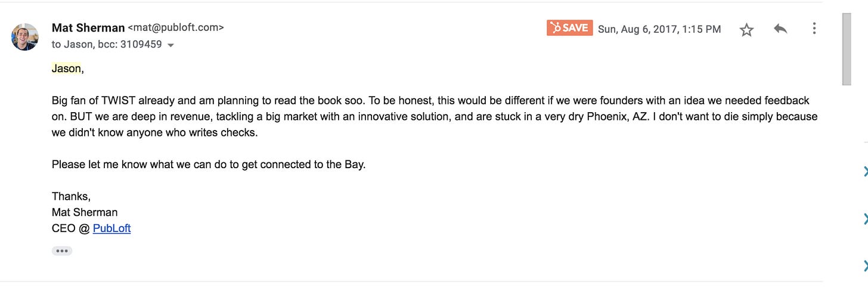Expand the middle right-edge chevron

[865, 219]
